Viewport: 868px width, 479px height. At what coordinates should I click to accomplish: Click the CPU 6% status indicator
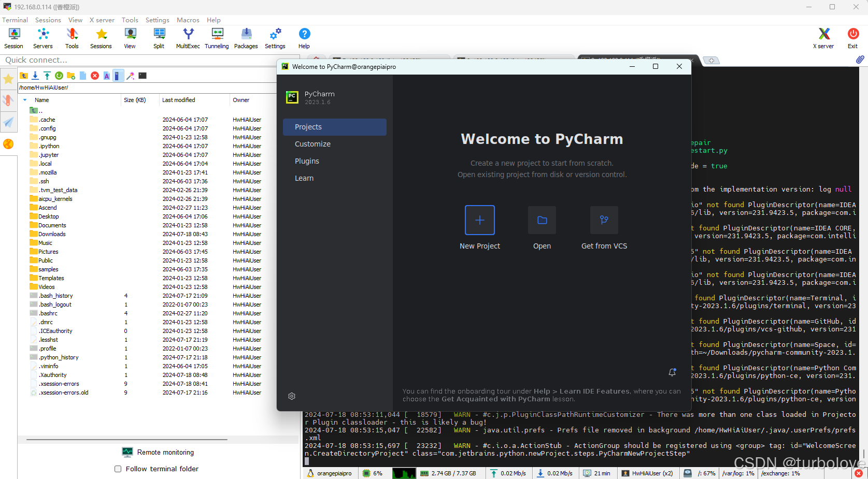[x=373, y=473]
